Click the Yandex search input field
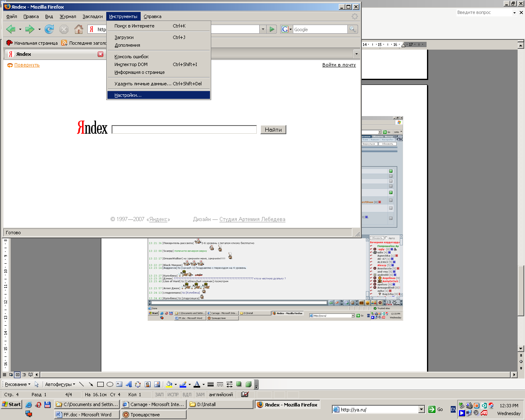Image resolution: width=525 pixels, height=420 pixels. tap(184, 130)
